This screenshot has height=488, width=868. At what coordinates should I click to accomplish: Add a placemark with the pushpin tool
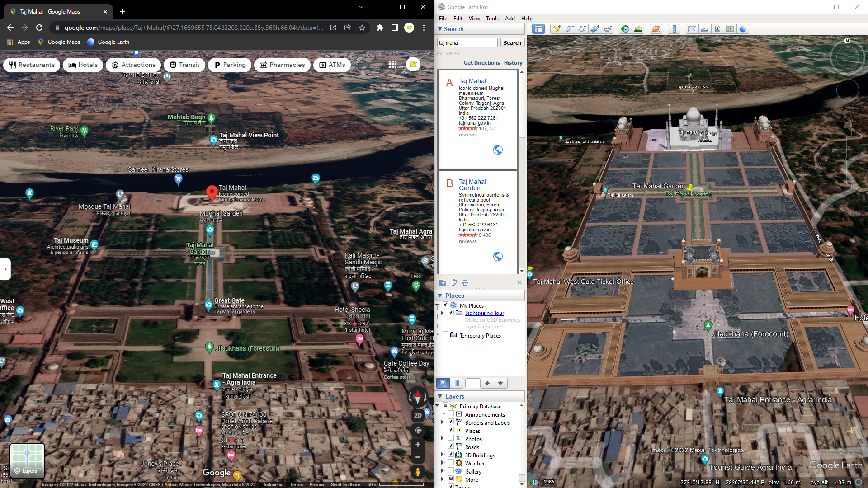557,29
